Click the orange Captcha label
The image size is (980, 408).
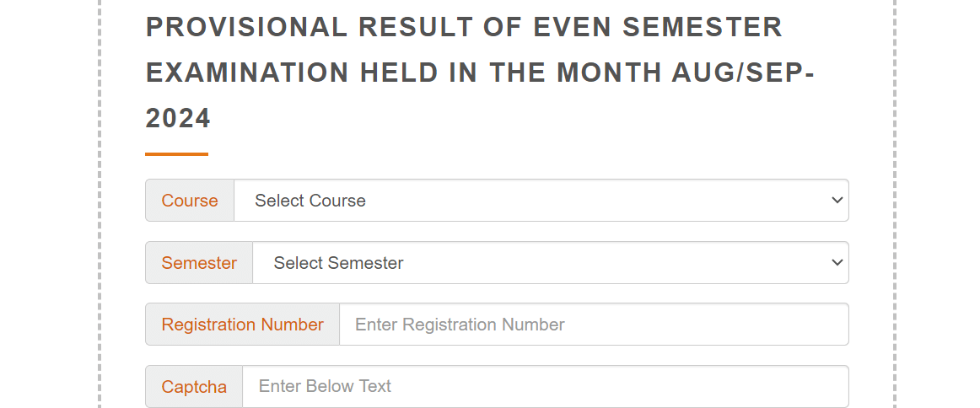pyautogui.click(x=194, y=387)
